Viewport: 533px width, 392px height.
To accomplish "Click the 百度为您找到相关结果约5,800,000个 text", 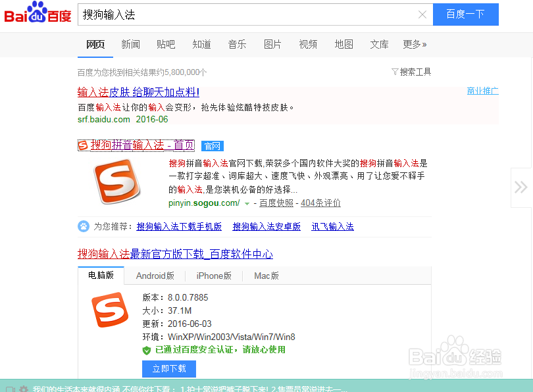I will pos(142,72).
